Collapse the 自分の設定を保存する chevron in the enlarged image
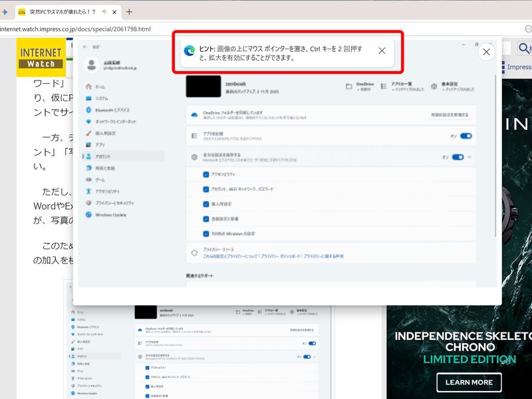The height and width of the screenshot is (399, 532). (469, 157)
